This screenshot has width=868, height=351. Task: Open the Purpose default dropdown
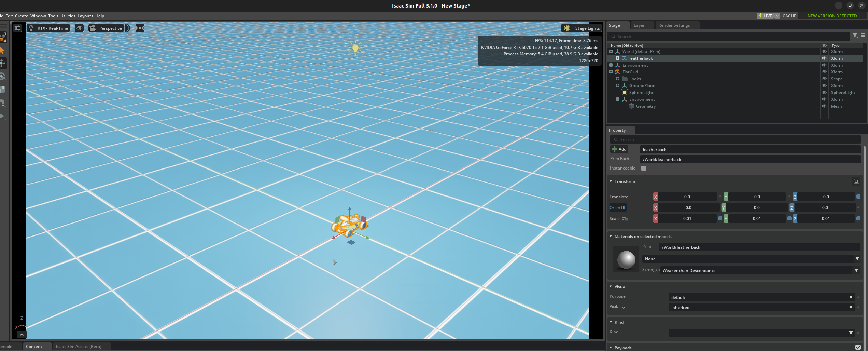[761, 297]
